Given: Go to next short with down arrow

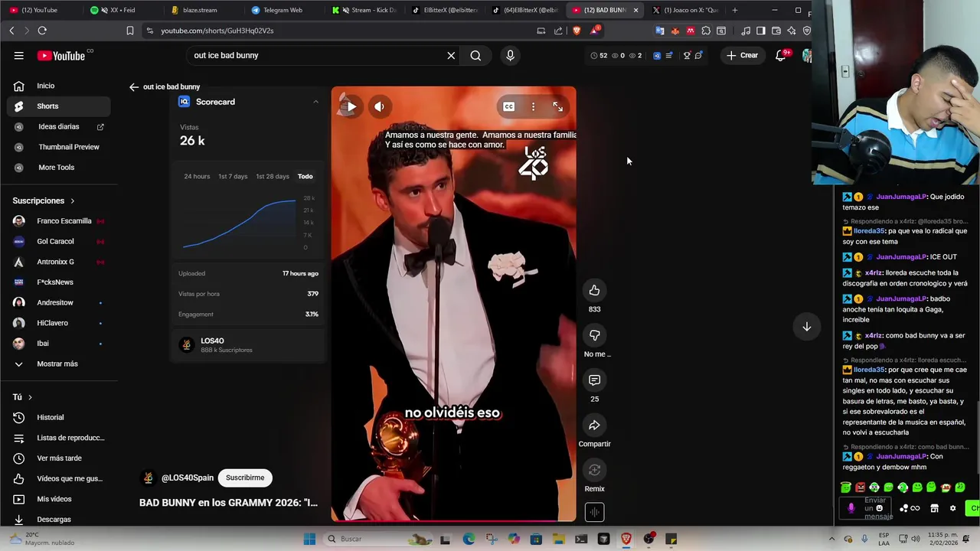Looking at the screenshot, I should 806,327.
